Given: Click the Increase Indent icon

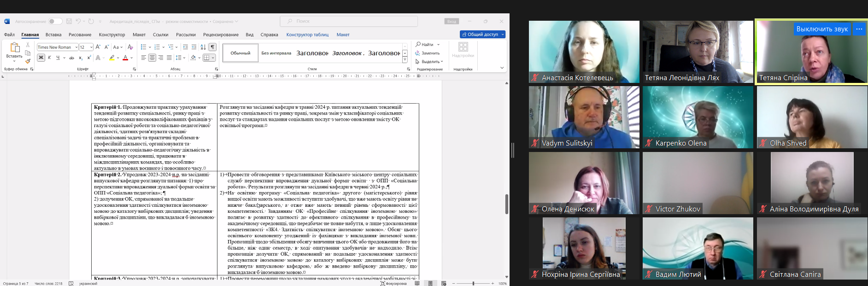Looking at the screenshot, I should pos(194,47).
